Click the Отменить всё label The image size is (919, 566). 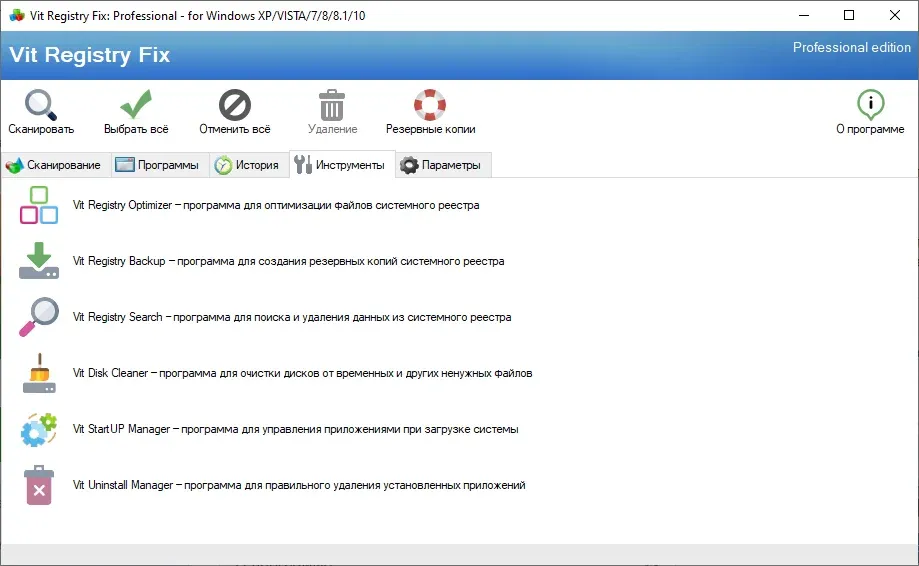[x=234, y=129]
